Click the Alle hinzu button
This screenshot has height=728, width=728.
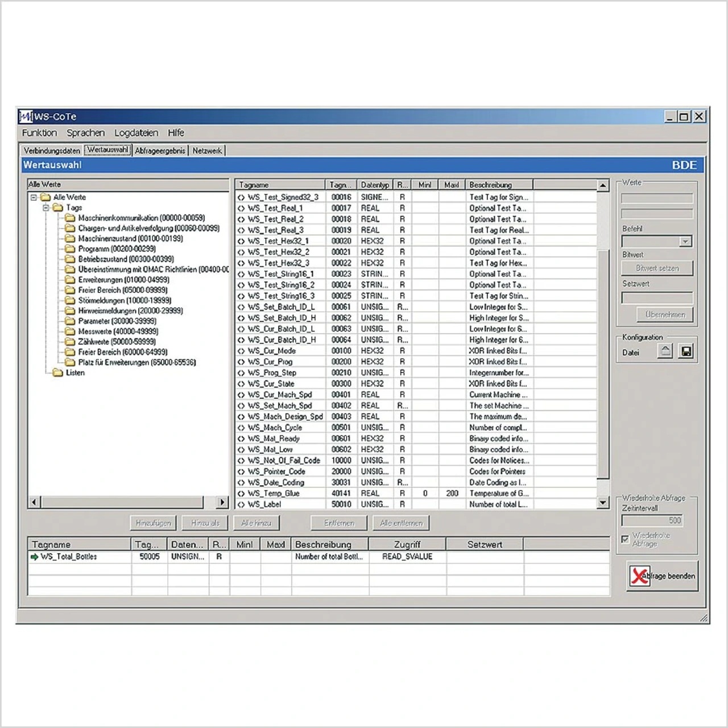click(256, 523)
